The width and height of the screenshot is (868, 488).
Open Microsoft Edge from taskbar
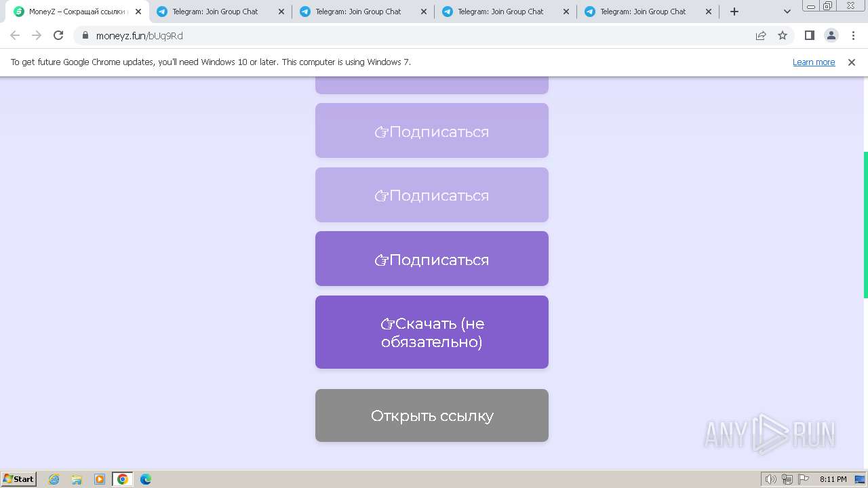[146, 479]
